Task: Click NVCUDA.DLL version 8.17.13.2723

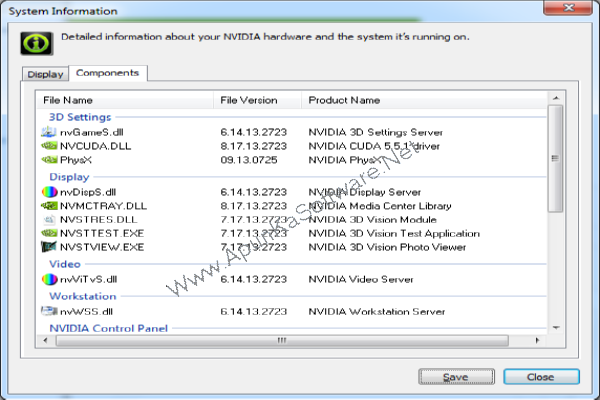Action: 254,146
